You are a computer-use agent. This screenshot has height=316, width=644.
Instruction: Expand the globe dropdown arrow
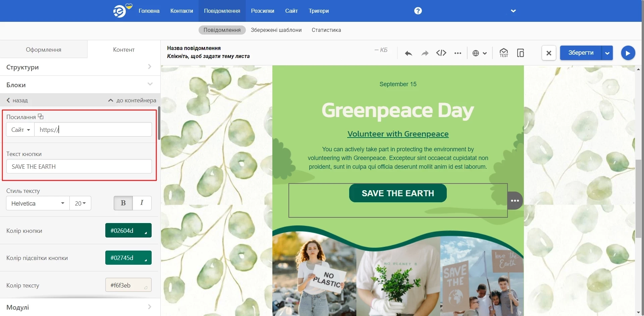[x=485, y=53]
